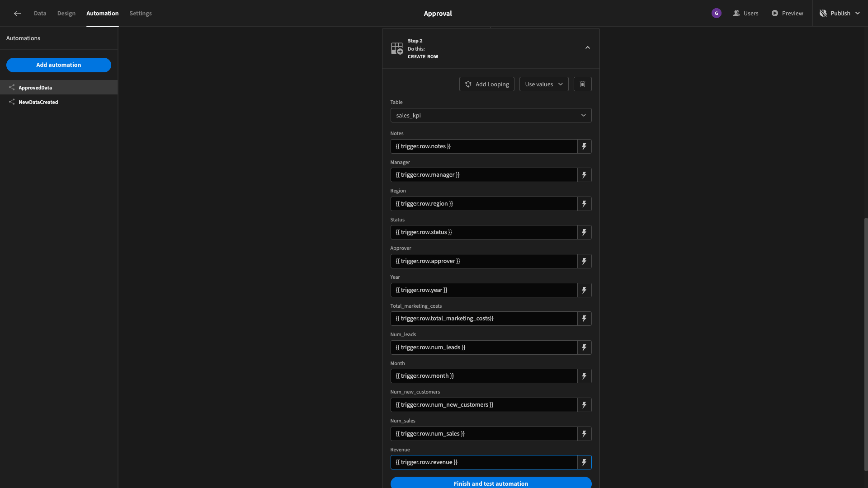Click Finish and test automation
Image resolution: width=868 pixels, height=488 pixels.
tap(491, 483)
